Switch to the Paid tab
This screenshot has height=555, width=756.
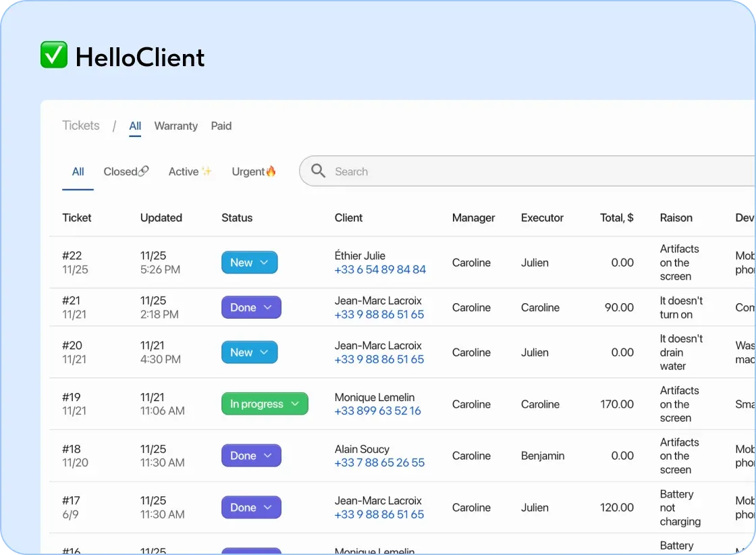coord(221,126)
